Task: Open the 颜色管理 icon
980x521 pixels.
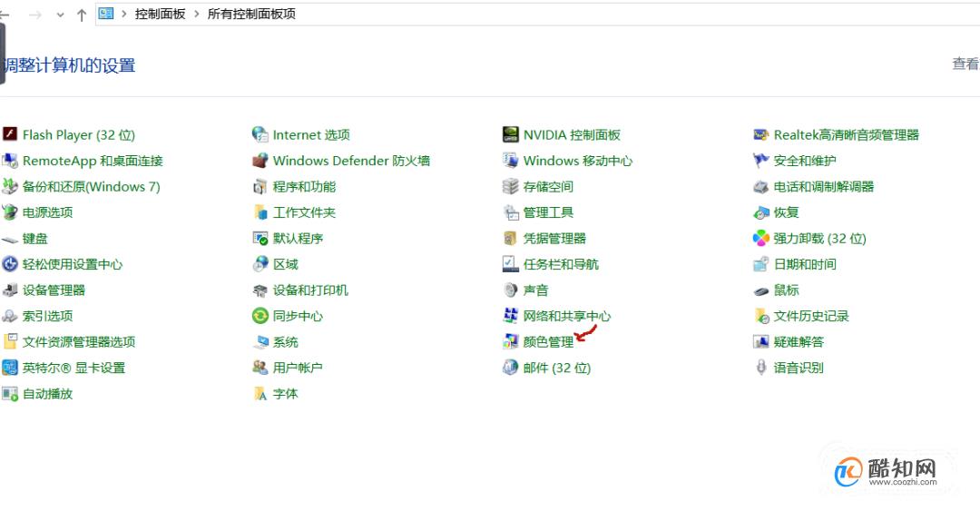Action: (x=511, y=341)
